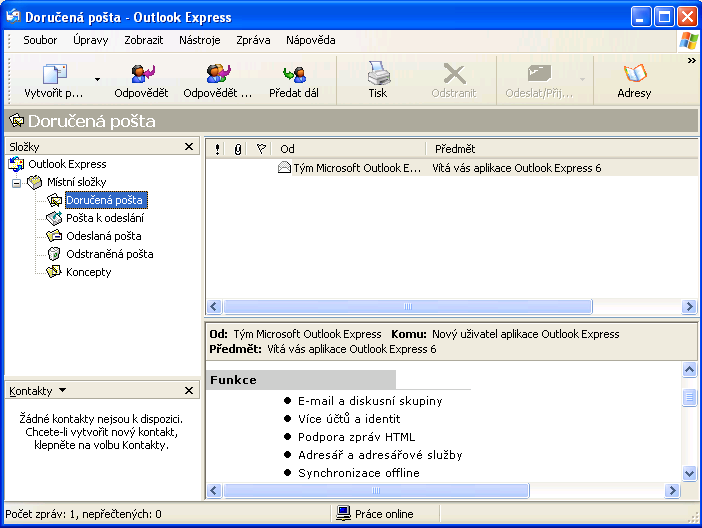Viewport: 702px width, 528px height.
Task: Select the Odstraněná pošta folder
Action: point(110,254)
